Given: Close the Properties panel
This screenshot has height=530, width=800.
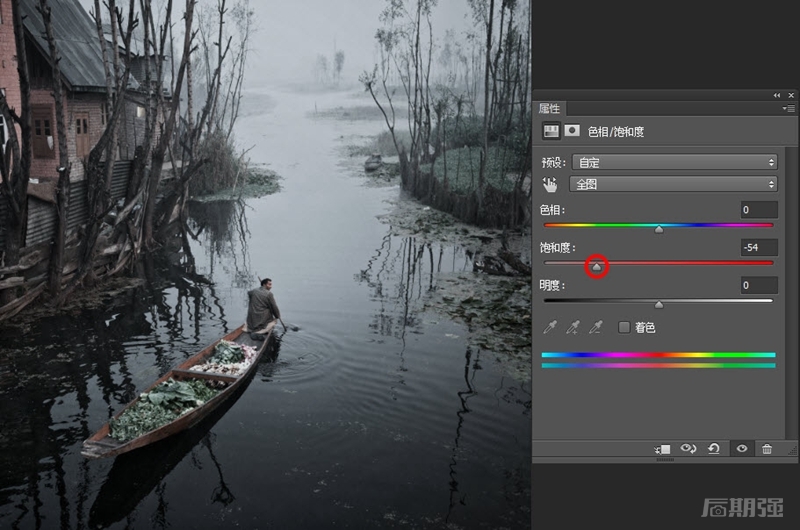Looking at the screenshot, I should [x=791, y=95].
